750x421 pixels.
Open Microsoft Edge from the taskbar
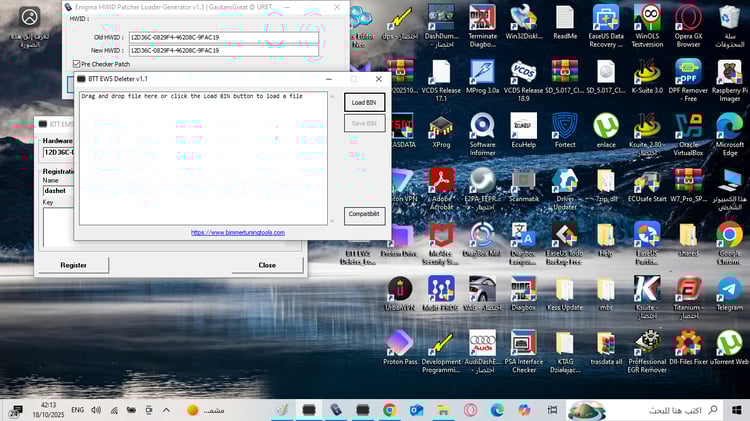coord(497,410)
